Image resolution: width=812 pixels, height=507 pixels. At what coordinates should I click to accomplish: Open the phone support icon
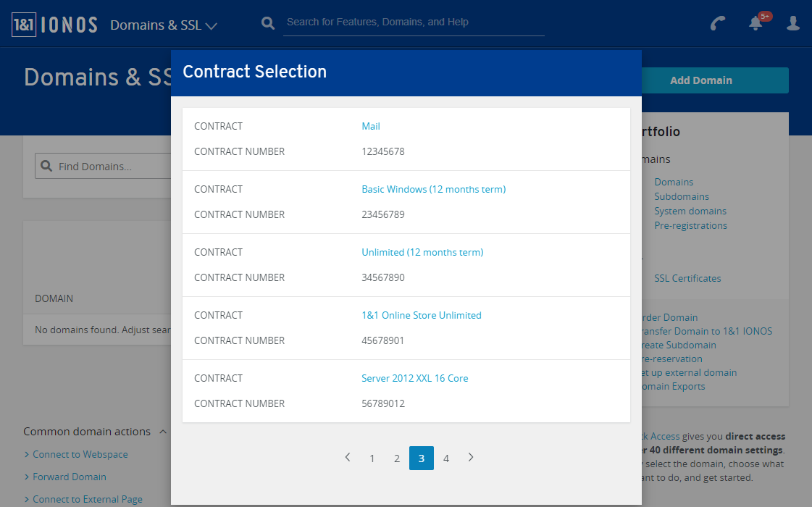pyautogui.click(x=718, y=23)
